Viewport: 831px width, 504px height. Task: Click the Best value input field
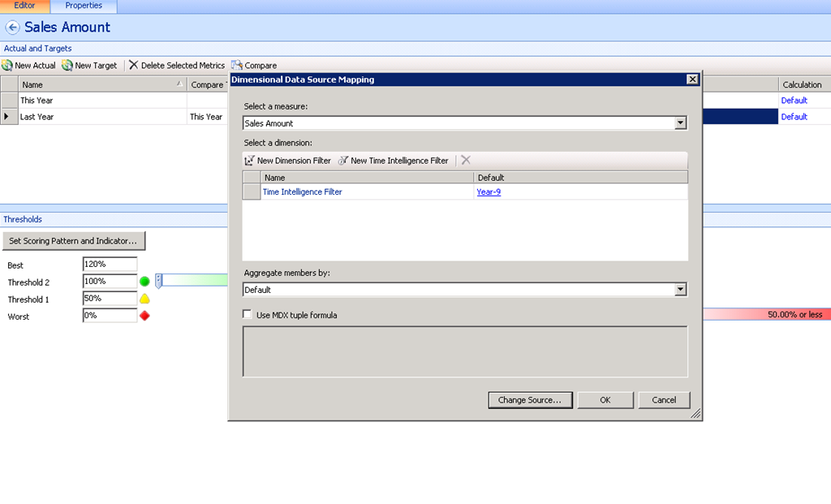(110, 264)
